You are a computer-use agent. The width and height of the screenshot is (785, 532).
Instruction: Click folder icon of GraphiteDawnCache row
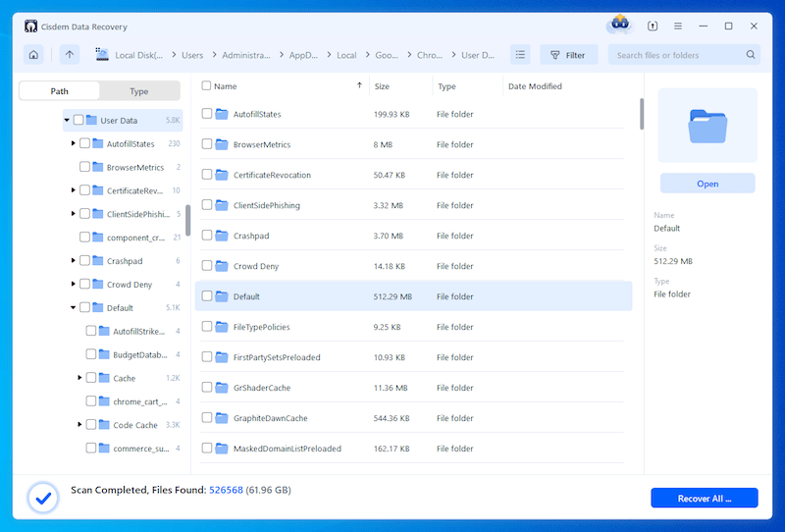222,418
